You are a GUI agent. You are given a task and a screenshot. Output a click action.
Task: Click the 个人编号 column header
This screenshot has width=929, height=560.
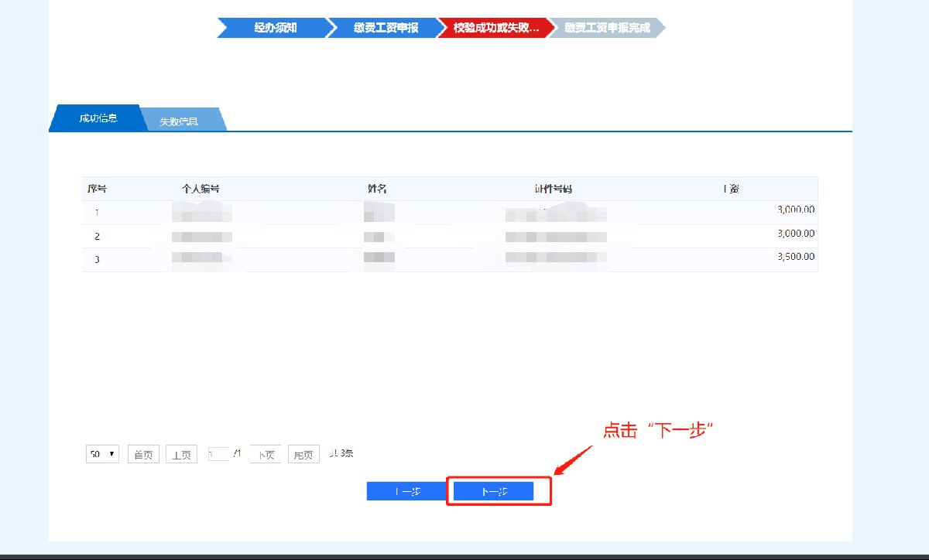click(201, 189)
